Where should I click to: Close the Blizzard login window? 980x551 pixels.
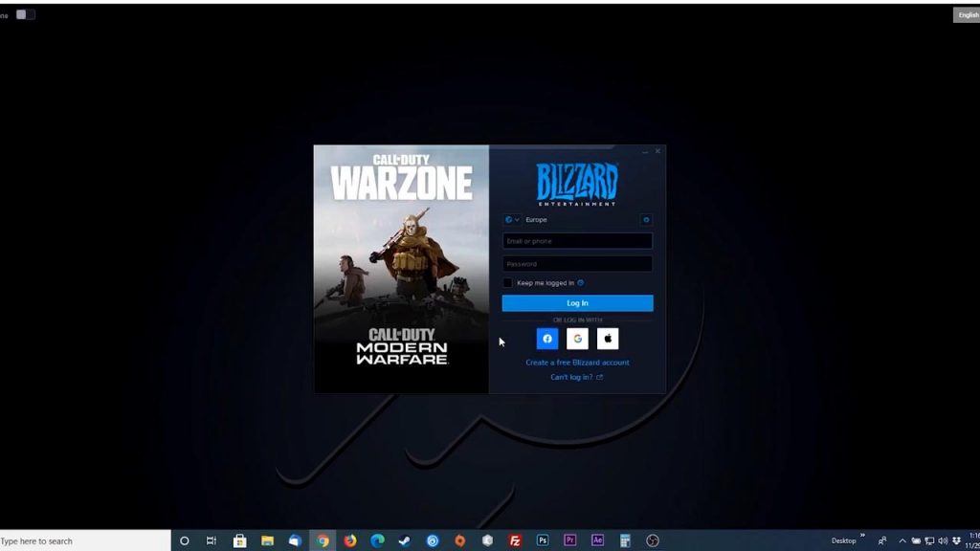tap(657, 151)
